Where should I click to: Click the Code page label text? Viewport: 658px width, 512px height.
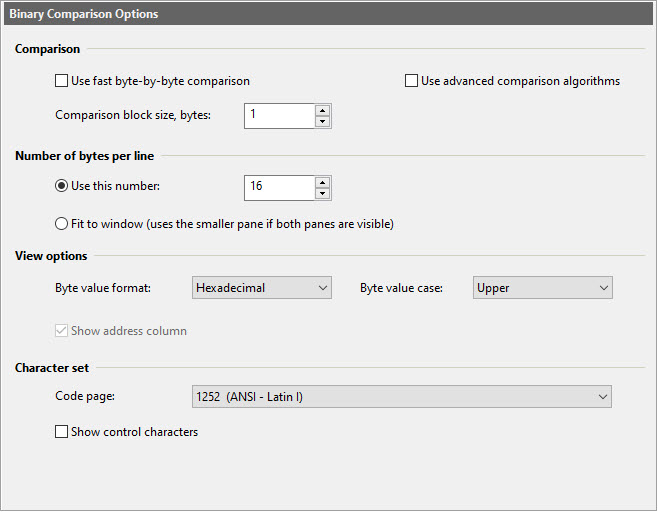[85, 397]
